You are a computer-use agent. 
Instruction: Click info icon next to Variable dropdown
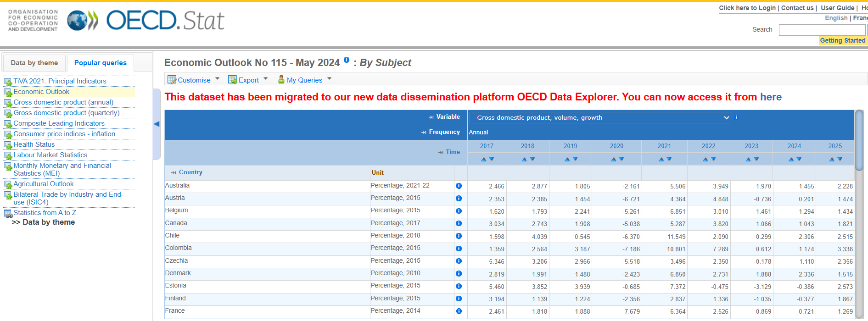point(736,117)
